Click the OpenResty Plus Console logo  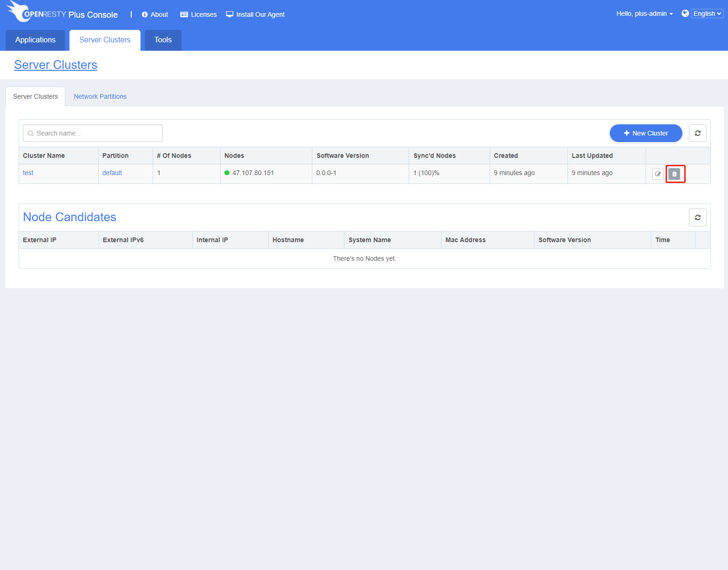click(62, 12)
